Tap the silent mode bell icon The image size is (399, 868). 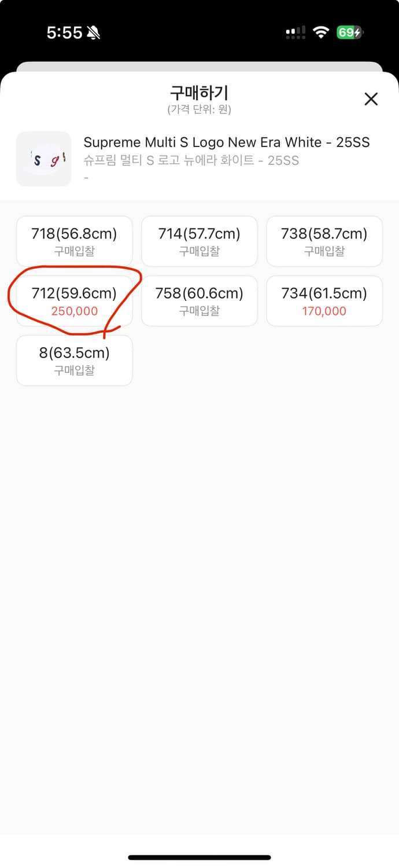click(93, 34)
